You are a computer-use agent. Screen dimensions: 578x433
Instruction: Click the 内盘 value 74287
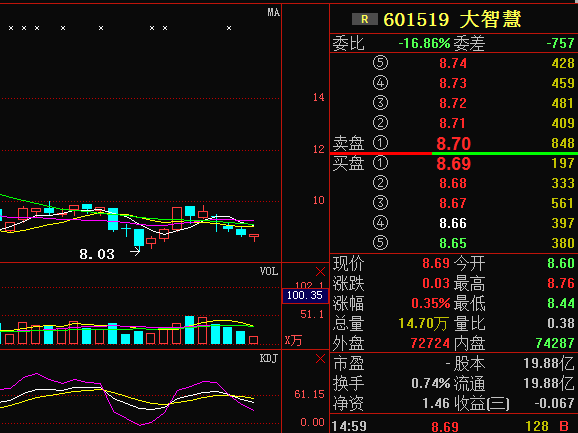click(555, 343)
